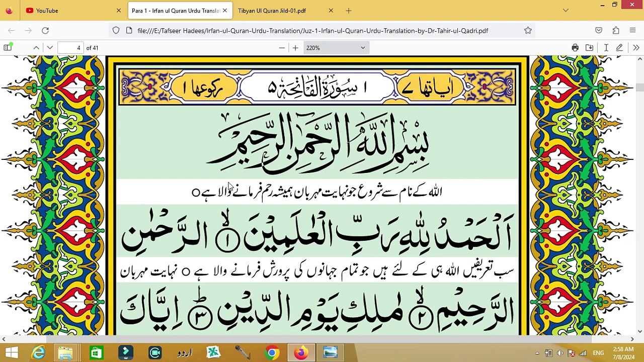The height and width of the screenshot is (362, 644).
Task: Open the Windows Store taskbar icon
Action: 96,353
